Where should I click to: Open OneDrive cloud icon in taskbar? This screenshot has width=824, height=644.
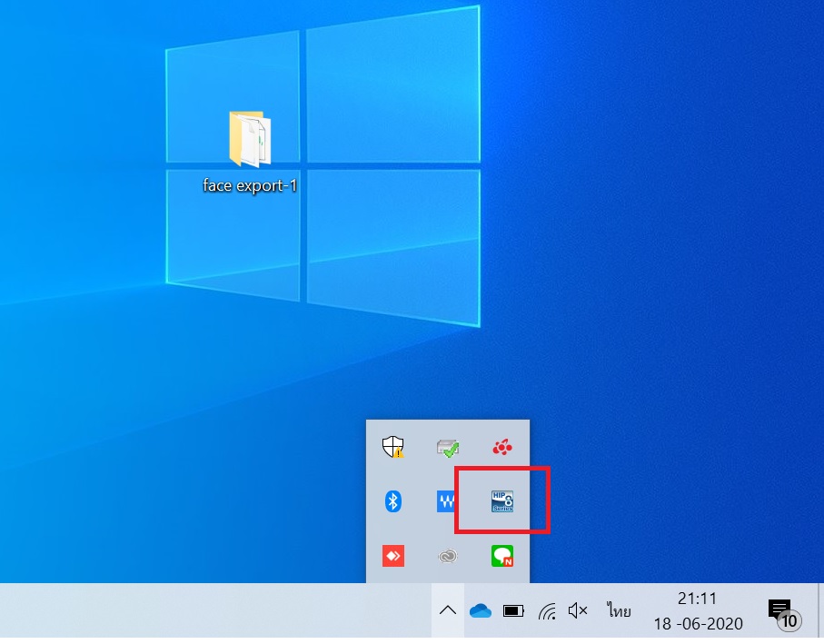point(481,611)
